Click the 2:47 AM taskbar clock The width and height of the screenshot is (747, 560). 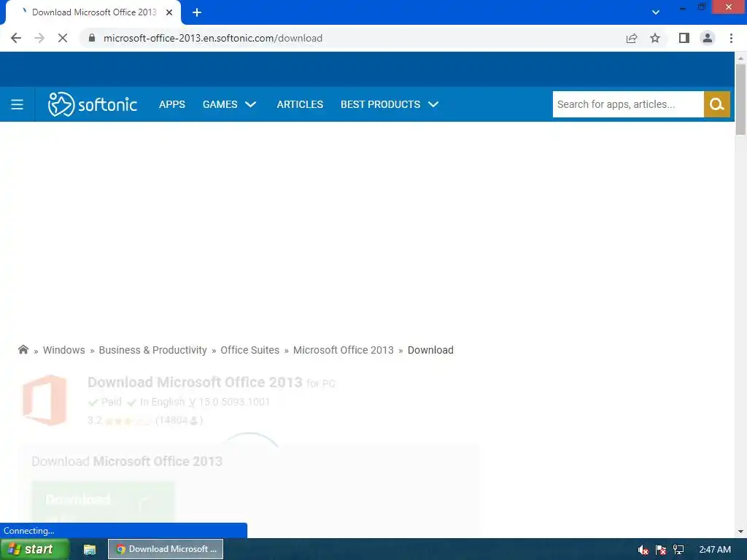pyautogui.click(x=715, y=550)
